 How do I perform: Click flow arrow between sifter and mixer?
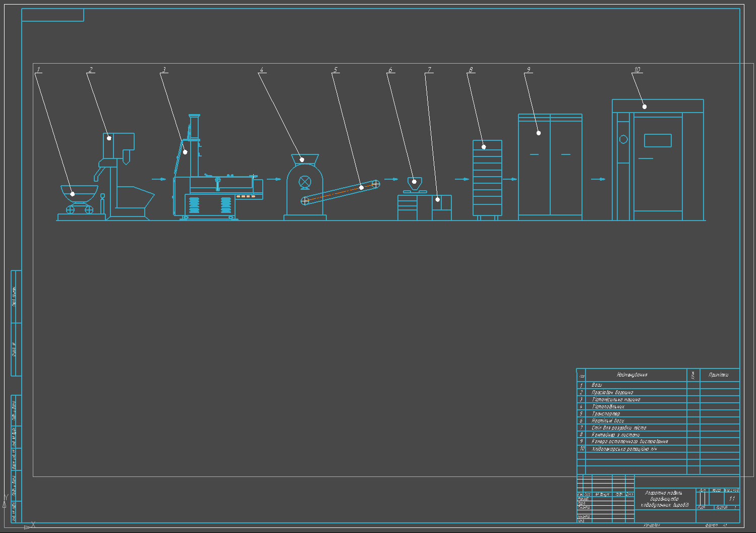[159, 179]
